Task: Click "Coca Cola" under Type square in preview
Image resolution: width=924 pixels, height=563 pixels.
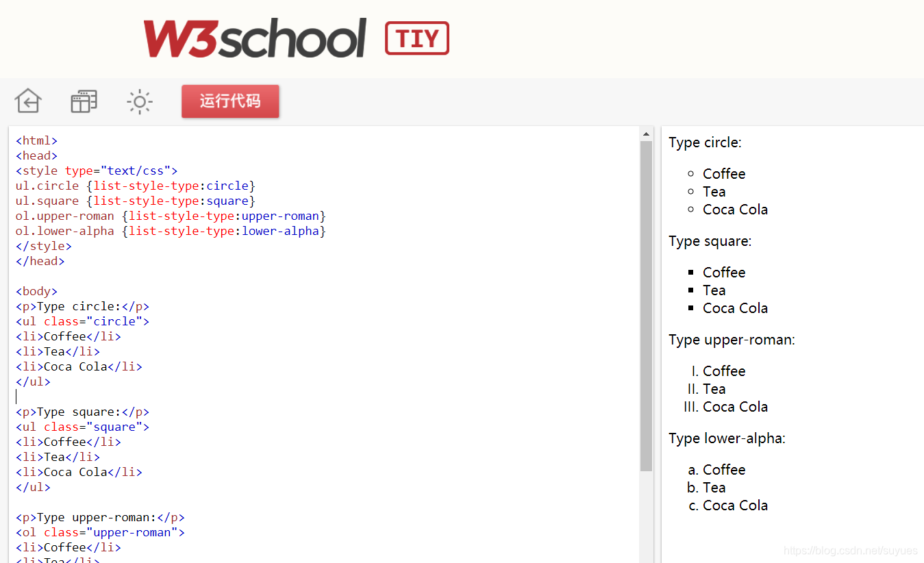Action: tap(735, 308)
